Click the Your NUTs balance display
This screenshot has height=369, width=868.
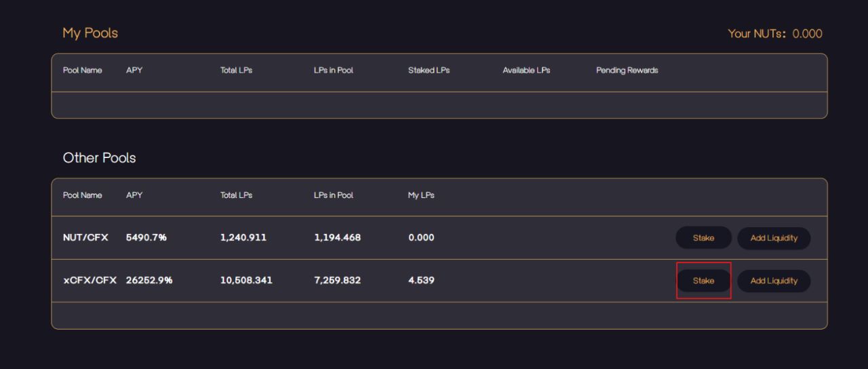(x=774, y=34)
